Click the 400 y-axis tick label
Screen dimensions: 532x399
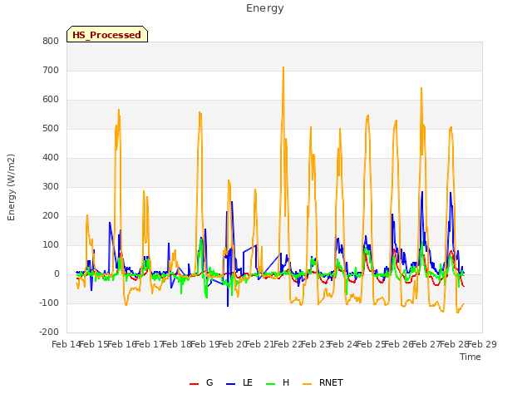pyautogui.click(x=51, y=157)
